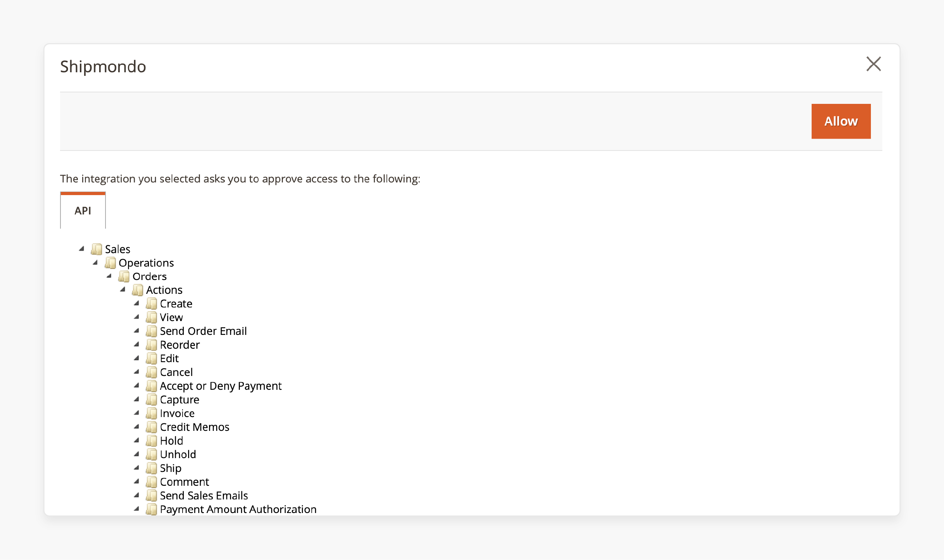
Task: Click the Comment folder icon
Action: click(x=151, y=482)
